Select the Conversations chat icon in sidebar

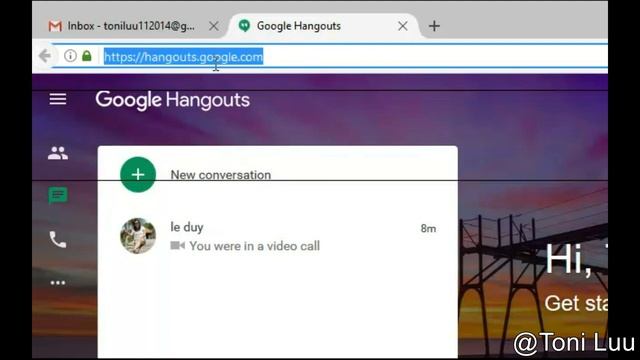58,196
